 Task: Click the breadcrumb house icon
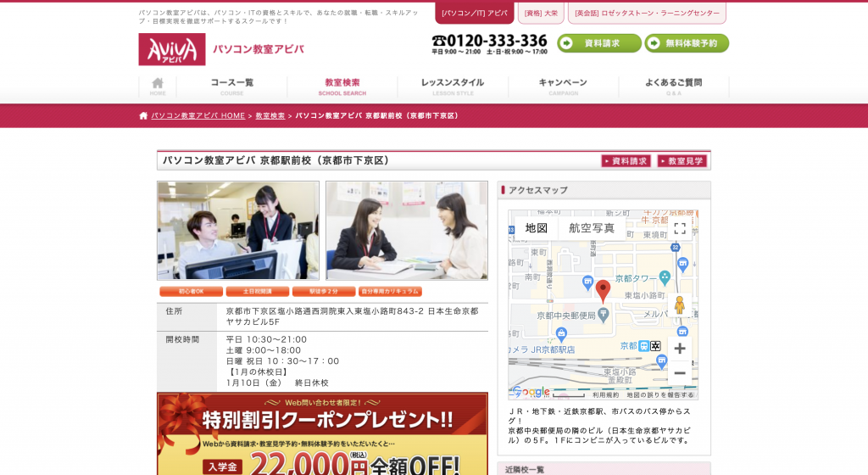(143, 115)
